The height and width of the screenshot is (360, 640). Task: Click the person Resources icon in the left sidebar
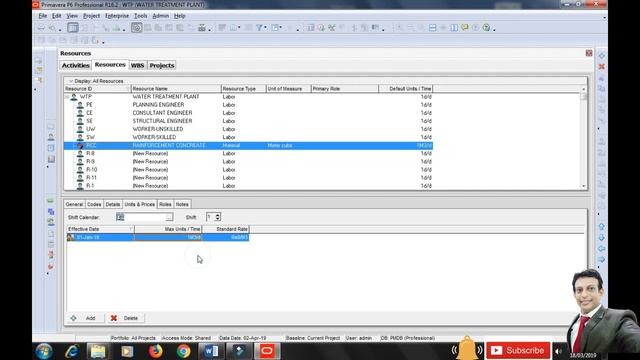pyautogui.click(x=51, y=137)
